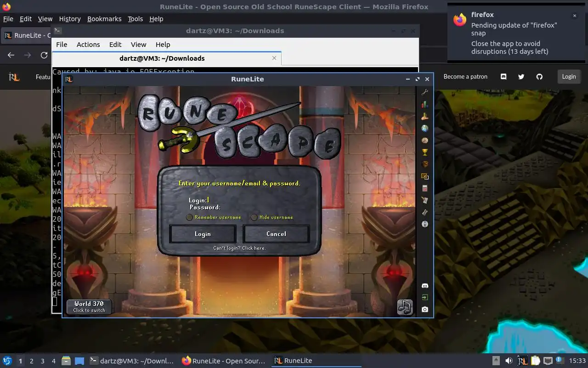Open the Notes parchment icon
The image size is (588, 368).
(x=425, y=200)
